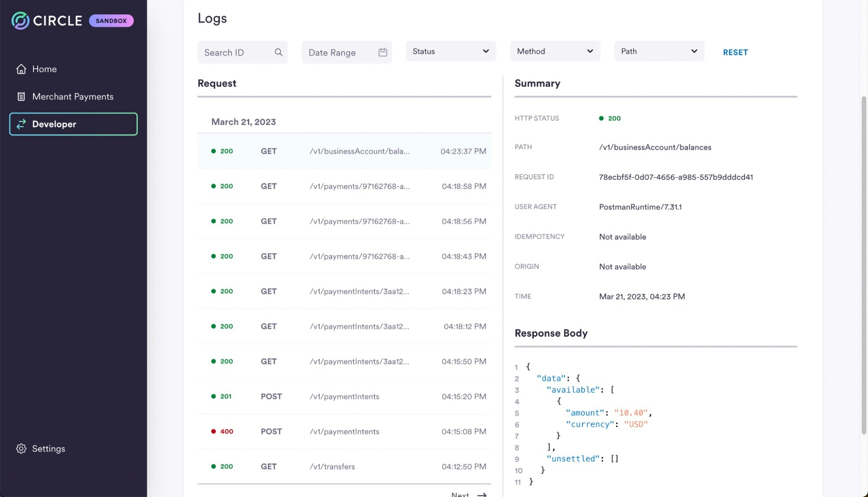Click the Next arrow icon
This screenshot has width=868, height=497.
pos(482,494)
